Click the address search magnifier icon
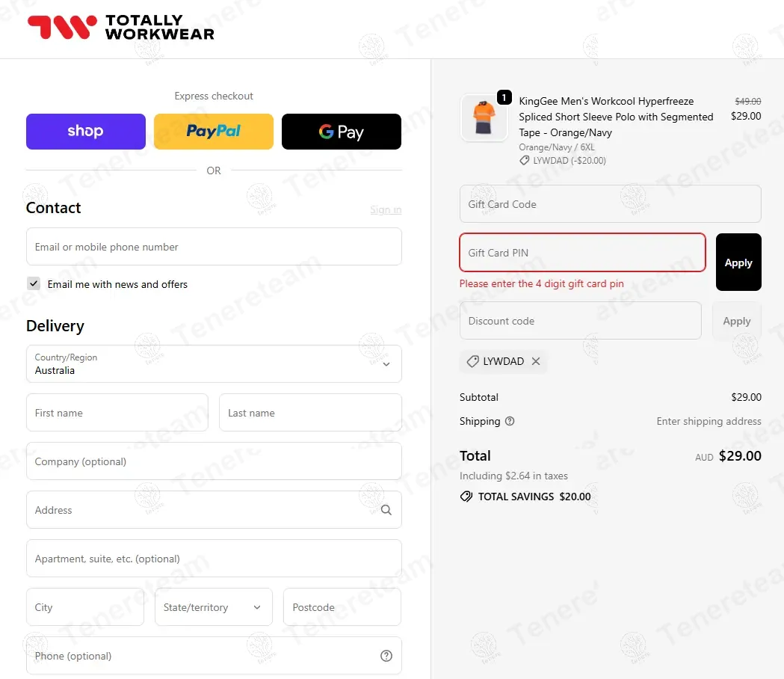The width and height of the screenshot is (784, 679). (x=386, y=510)
